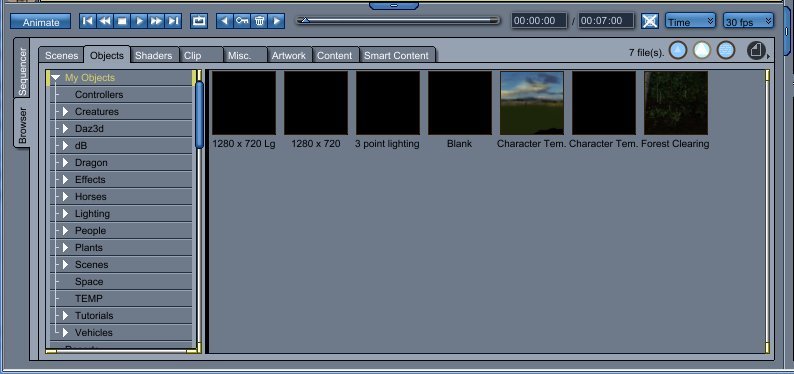794x374 pixels.
Task: Open the Scenes browser tab
Action: click(61, 56)
